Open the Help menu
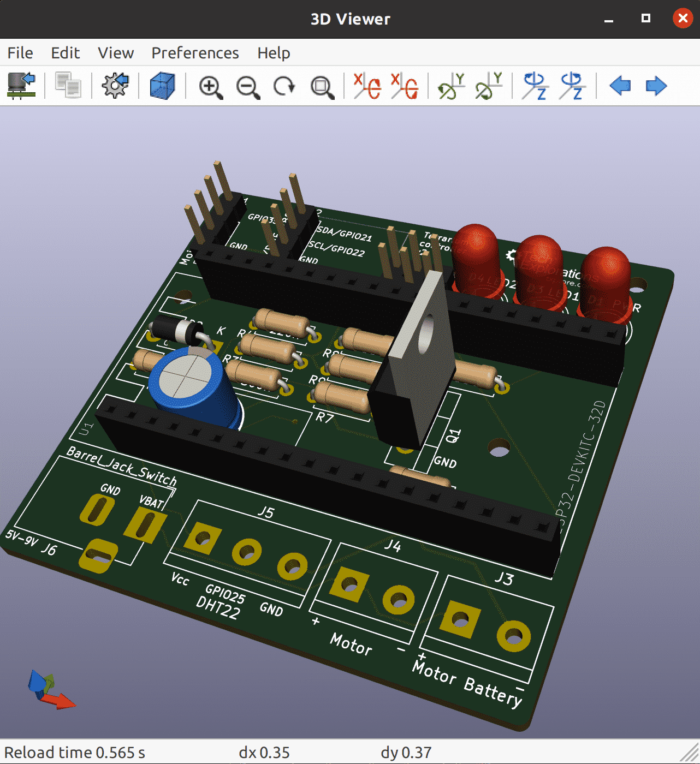The height and width of the screenshot is (764, 700). tap(274, 52)
